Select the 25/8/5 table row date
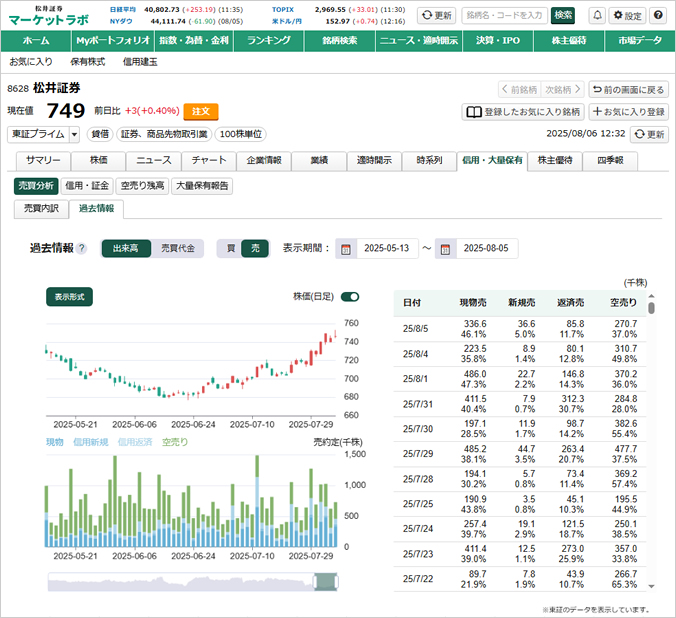The image size is (676, 618). (x=416, y=329)
